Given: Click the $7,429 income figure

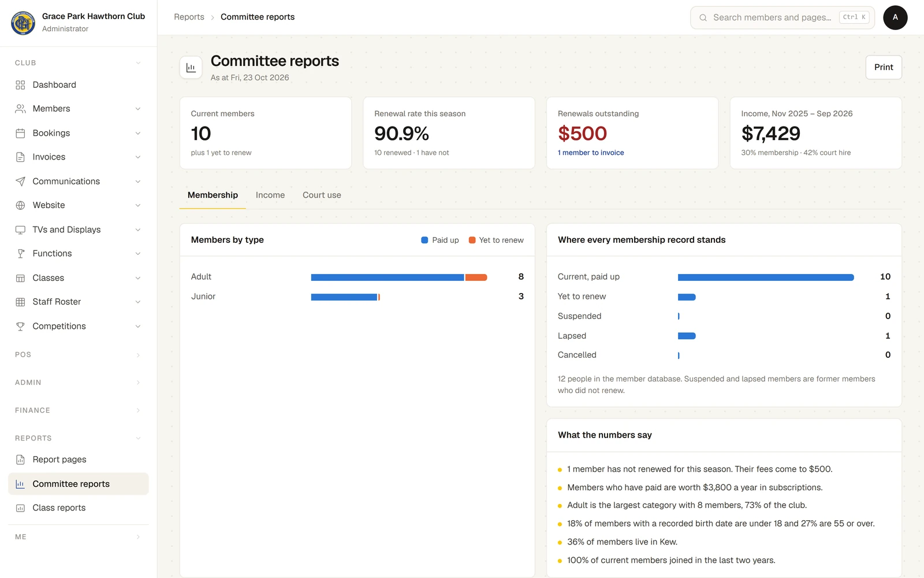Looking at the screenshot, I should [x=771, y=134].
